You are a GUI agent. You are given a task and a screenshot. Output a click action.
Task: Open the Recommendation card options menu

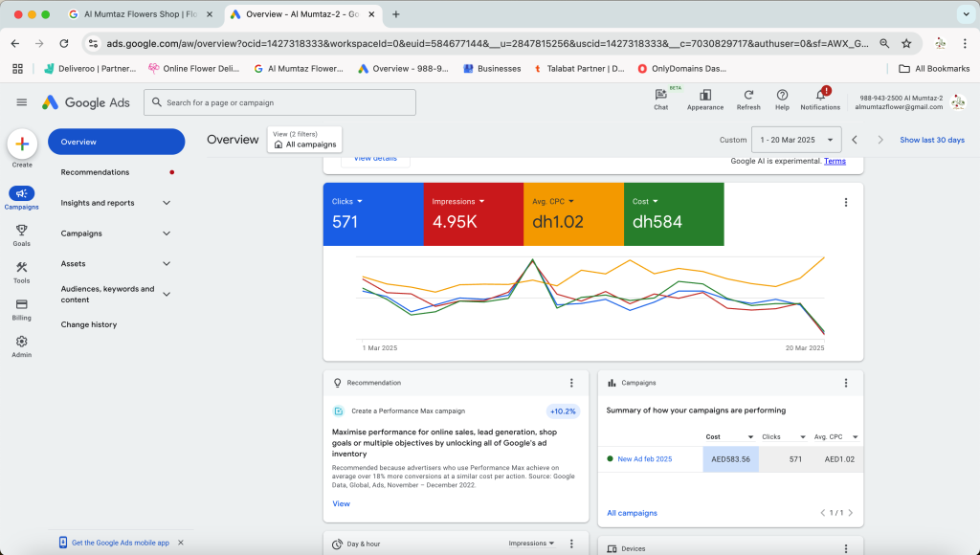(x=571, y=383)
